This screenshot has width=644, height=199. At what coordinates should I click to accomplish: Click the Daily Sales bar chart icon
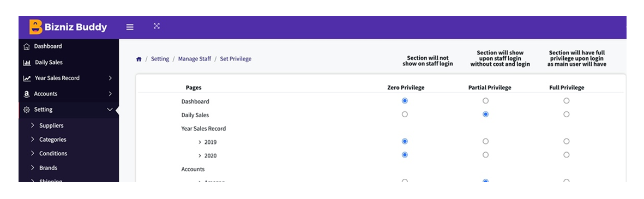[x=27, y=63]
